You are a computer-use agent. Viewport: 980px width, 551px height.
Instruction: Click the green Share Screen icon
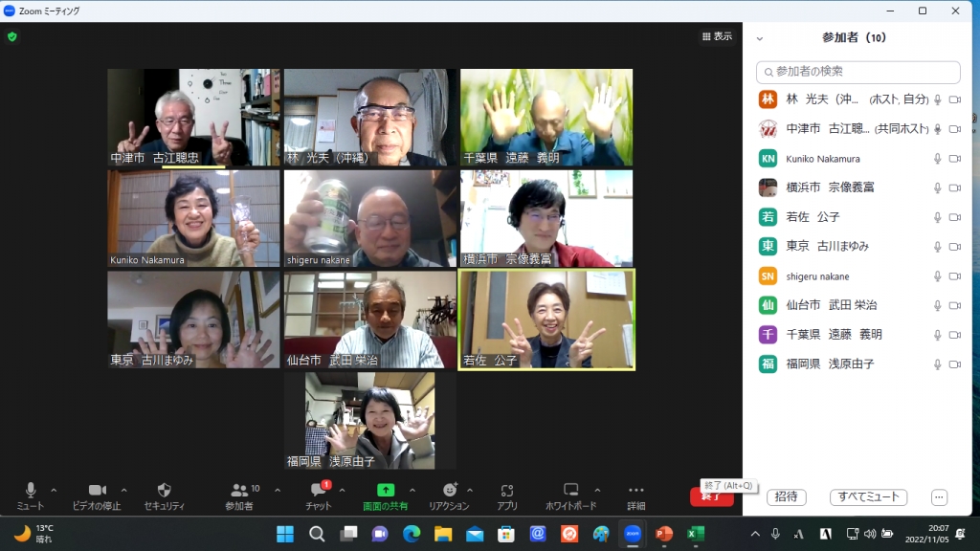pyautogui.click(x=386, y=490)
